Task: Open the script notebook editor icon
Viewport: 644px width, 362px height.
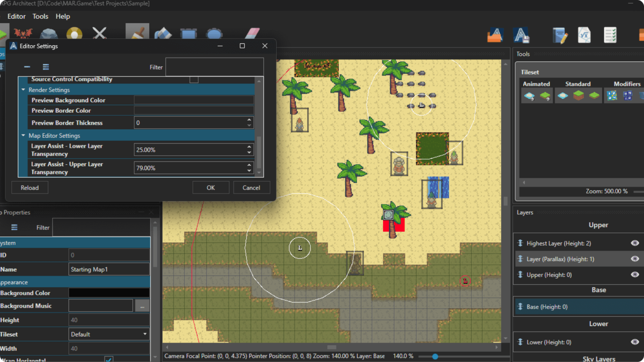Action: (560, 35)
